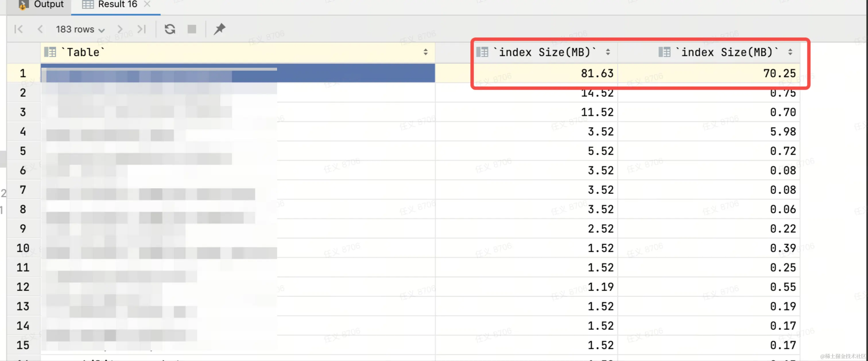Click the cell with value 5.98
This screenshot has width=868, height=361.
tap(782, 132)
